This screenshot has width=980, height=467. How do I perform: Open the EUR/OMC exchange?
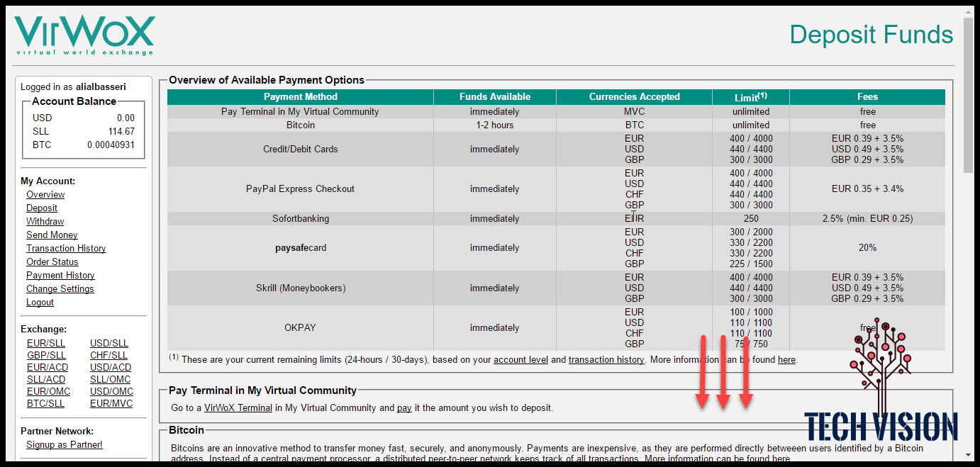48,391
